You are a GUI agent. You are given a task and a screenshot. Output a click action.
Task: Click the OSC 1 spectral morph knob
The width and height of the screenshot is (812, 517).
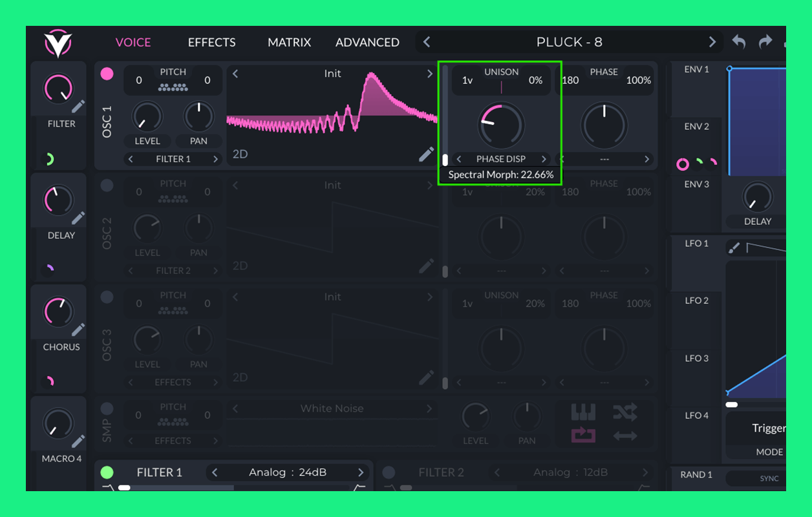501,125
